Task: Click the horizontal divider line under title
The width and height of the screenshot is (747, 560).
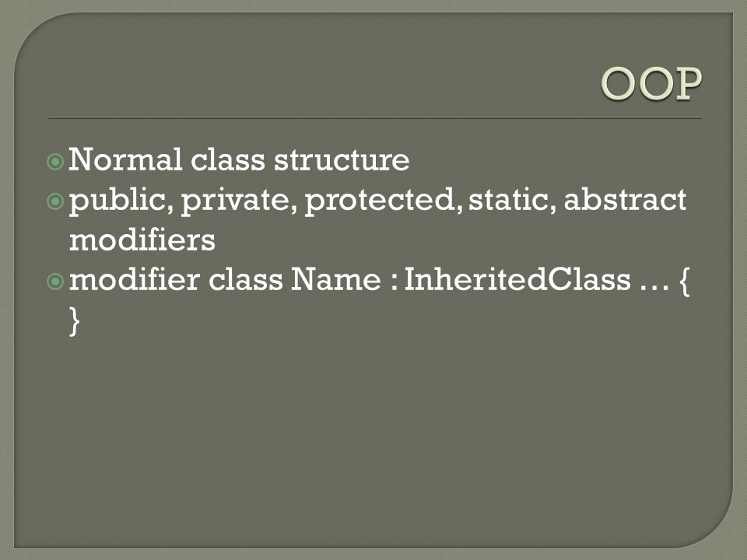Action: 375,117
